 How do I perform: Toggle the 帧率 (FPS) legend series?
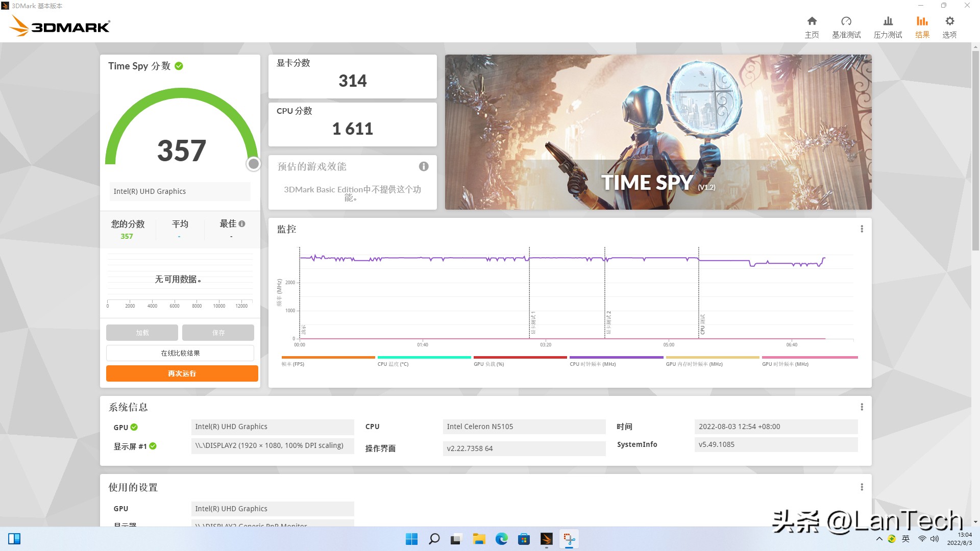tap(293, 364)
